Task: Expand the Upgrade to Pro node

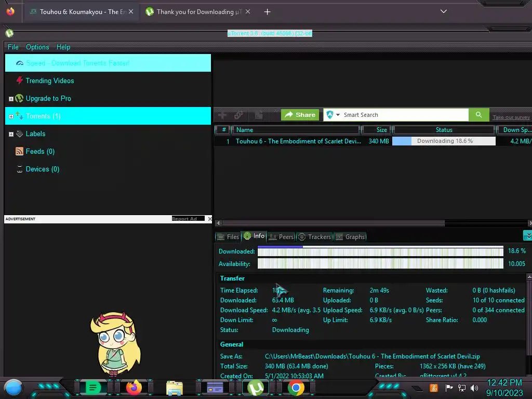Action: (11, 99)
